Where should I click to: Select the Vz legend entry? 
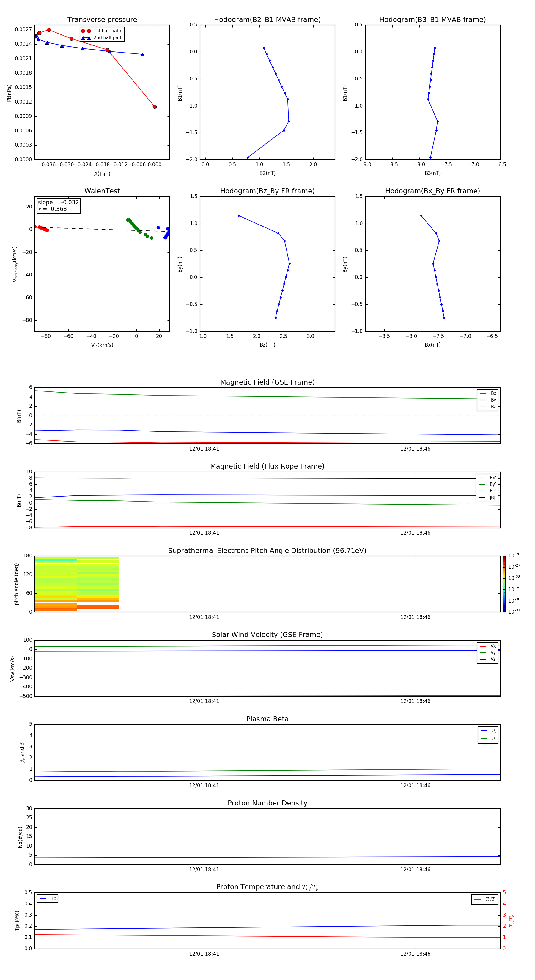click(x=488, y=659)
